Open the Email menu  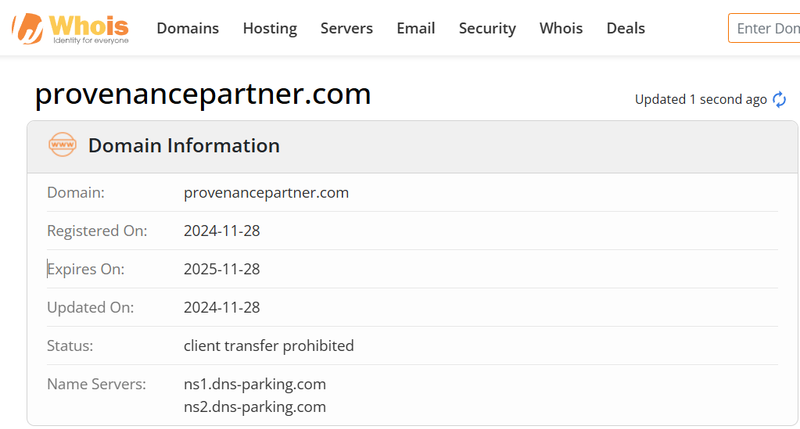pyautogui.click(x=416, y=28)
